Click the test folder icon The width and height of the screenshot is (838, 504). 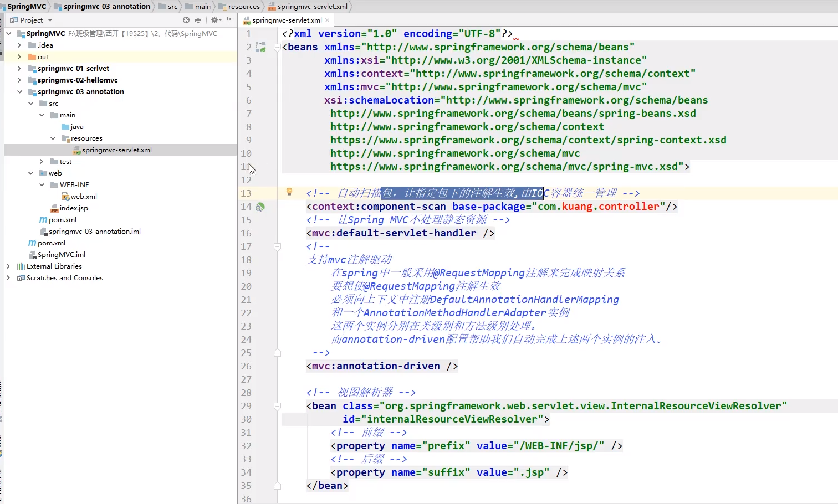[54, 162]
